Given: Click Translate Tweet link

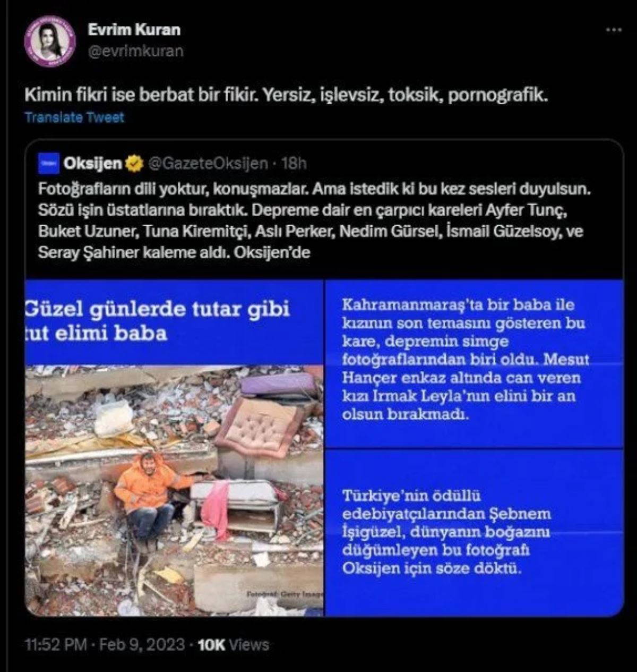Looking at the screenshot, I should coord(74,117).
